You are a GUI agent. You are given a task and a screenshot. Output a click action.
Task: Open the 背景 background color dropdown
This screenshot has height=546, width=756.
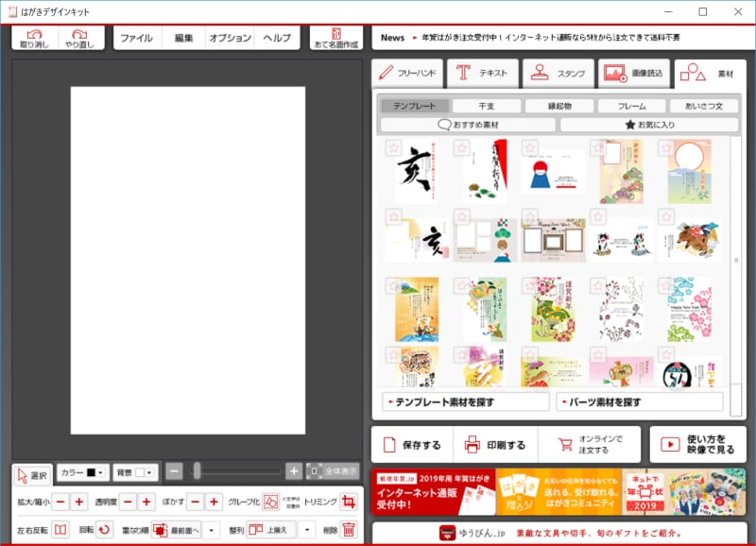click(x=149, y=472)
